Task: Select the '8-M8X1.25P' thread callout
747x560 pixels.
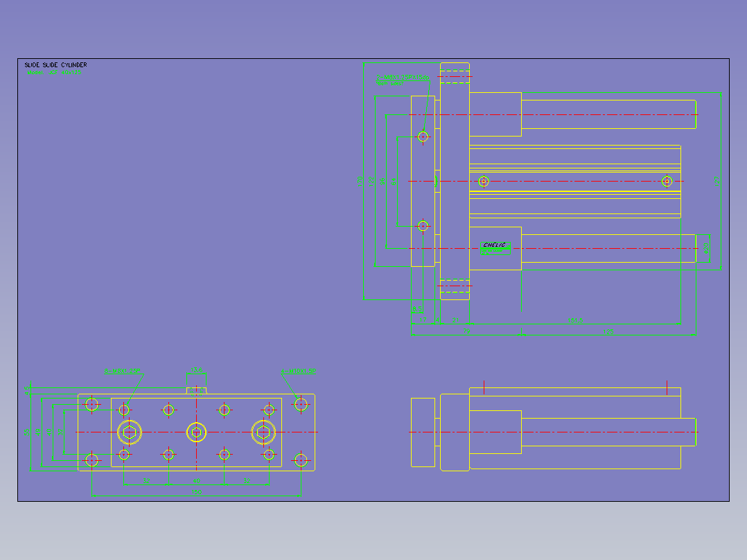Action: [123, 371]
